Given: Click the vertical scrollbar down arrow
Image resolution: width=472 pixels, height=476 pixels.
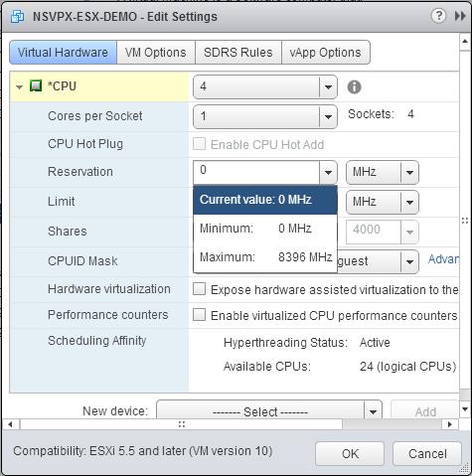Looking at the screenshot, I should click(465, 409).
